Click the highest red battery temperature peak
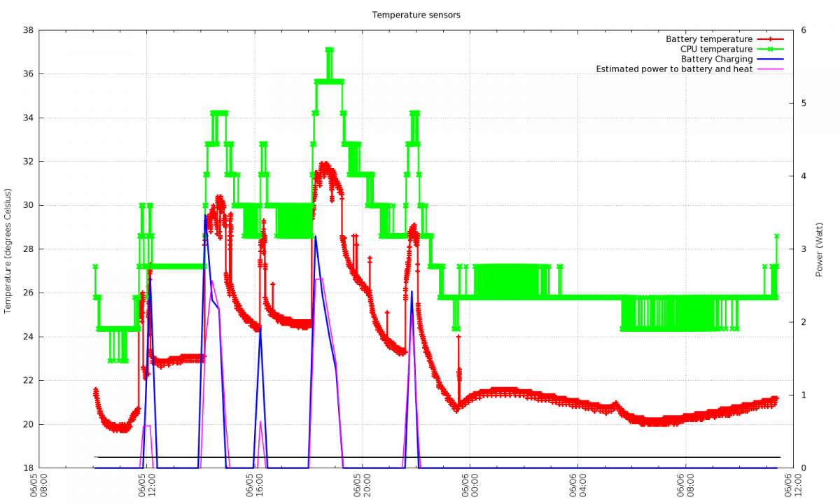 (x=325, y=164)
